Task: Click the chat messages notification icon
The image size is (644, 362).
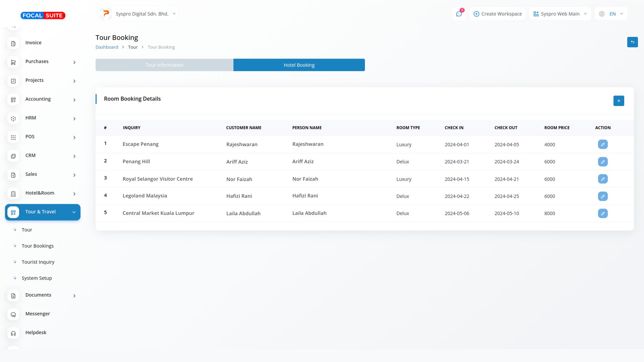Action: [459, 14]
